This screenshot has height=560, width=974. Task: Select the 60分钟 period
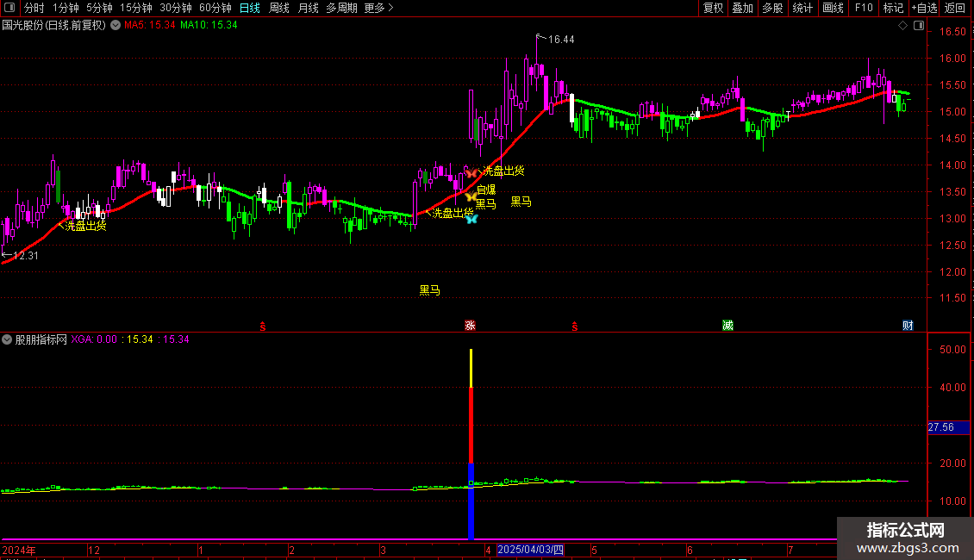(215, 8)
